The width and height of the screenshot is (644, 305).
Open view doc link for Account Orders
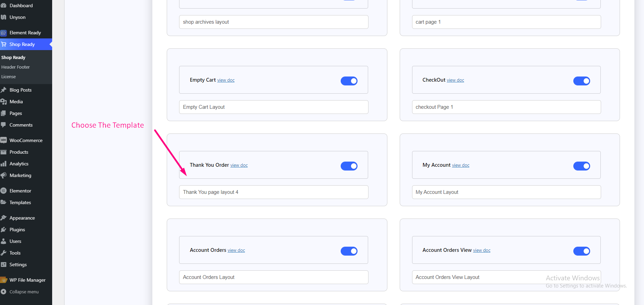tap(236, 250)
